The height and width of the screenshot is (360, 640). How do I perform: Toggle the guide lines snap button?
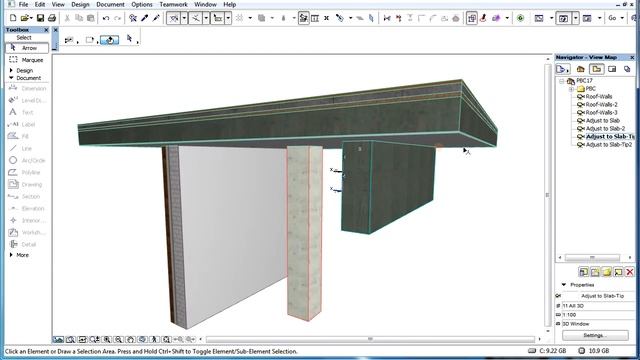pos(173,18)
